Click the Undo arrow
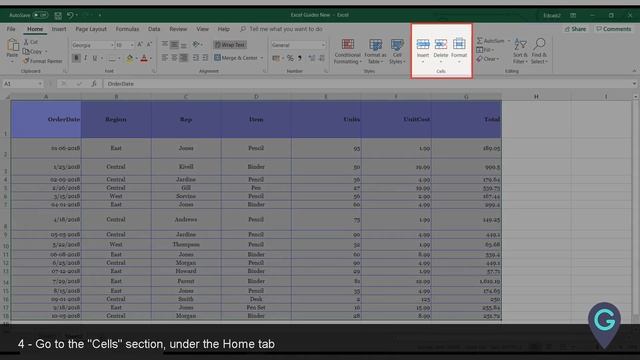640x360 pixels. click(70, 16)
